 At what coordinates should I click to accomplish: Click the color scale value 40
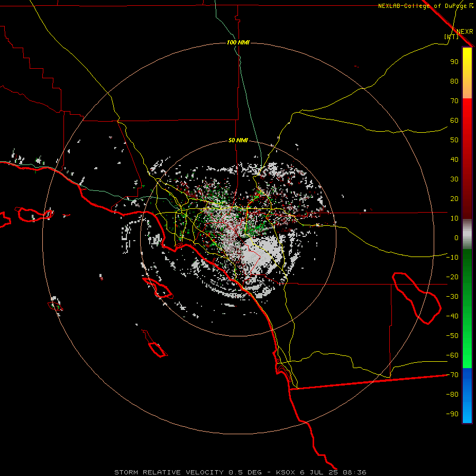[454, 159]
